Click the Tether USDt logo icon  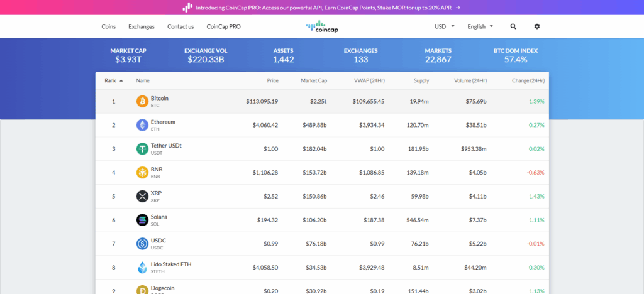[142, 149]
